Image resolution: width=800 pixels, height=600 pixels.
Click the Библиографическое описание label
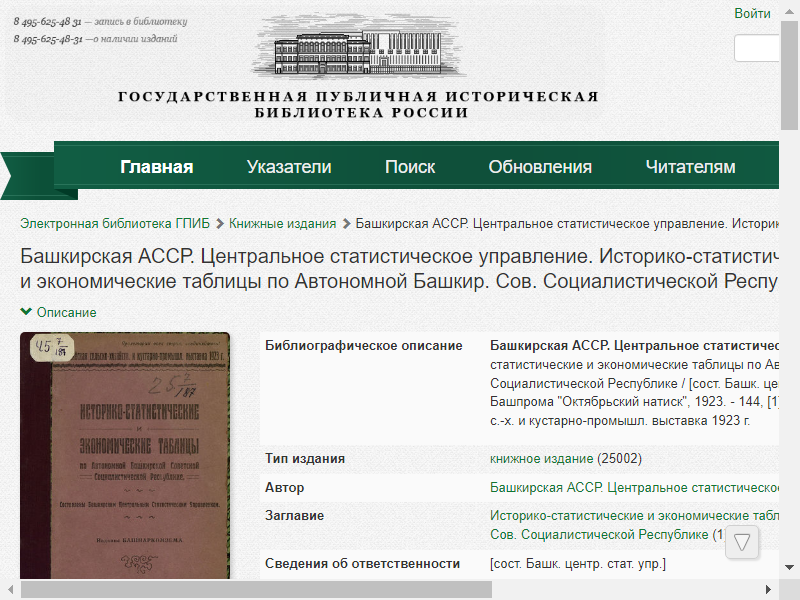point(364,345)
